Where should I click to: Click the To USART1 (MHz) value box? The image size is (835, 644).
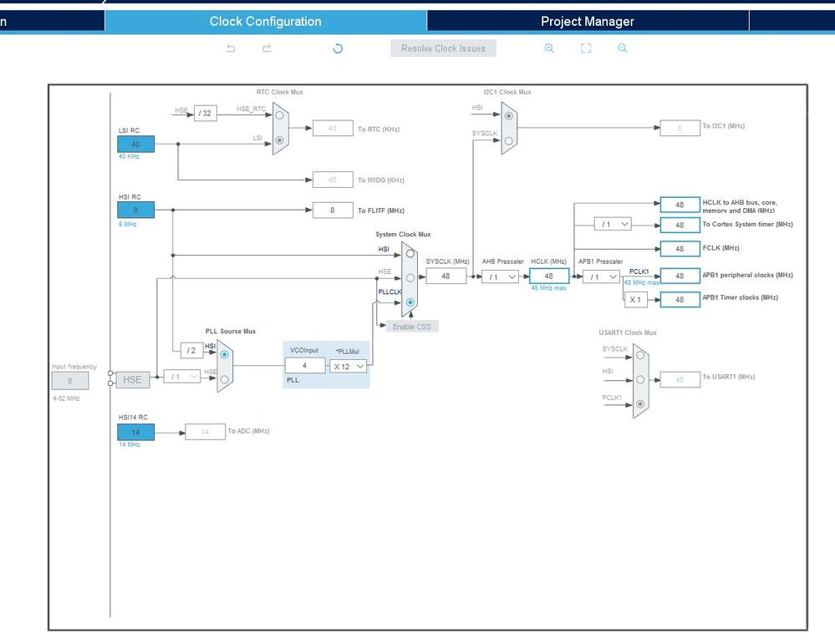(x=680, y=379)
